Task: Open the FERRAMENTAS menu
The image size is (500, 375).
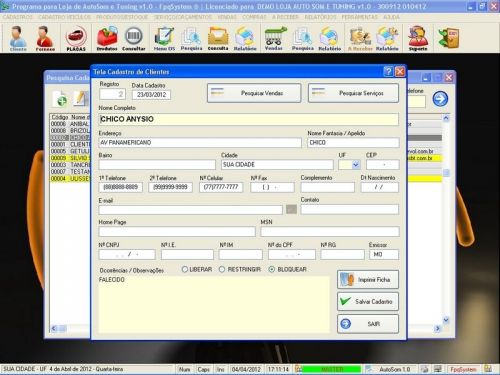Action: click(x=359, y=17)
